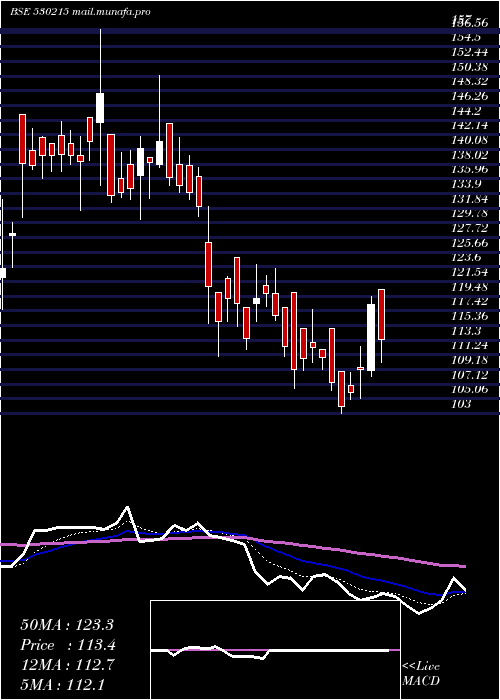Select the Price : 113.4 readout
500x700 pixels.
[68, 645]
